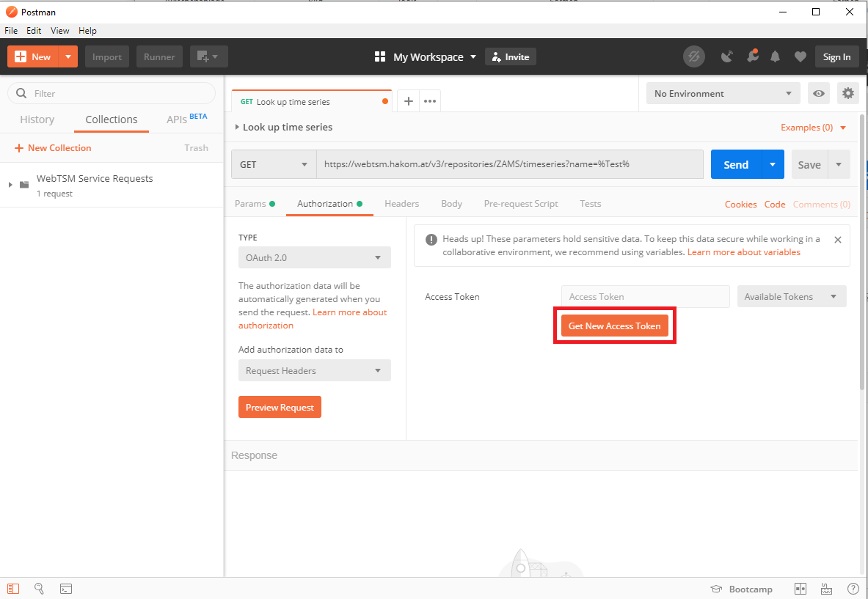Click the Get New Access Token button

[x=614, y=326]
